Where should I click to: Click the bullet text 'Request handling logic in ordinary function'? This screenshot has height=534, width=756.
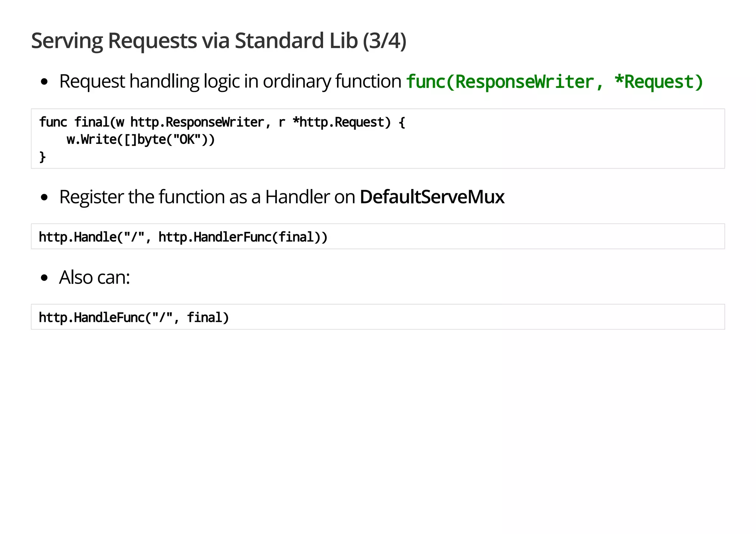tap(230, 82)
